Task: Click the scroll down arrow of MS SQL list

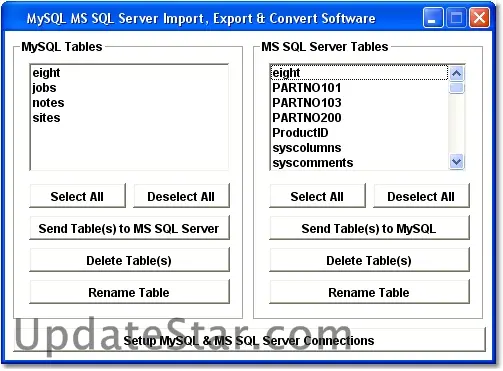Action: point(456,162)
